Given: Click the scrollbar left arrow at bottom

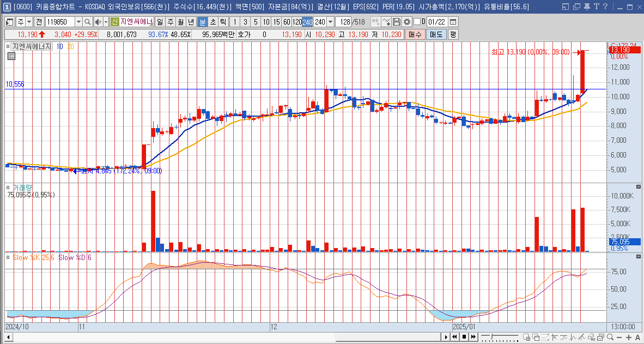Looking at the screenshot, I should (x=8, y=337).
